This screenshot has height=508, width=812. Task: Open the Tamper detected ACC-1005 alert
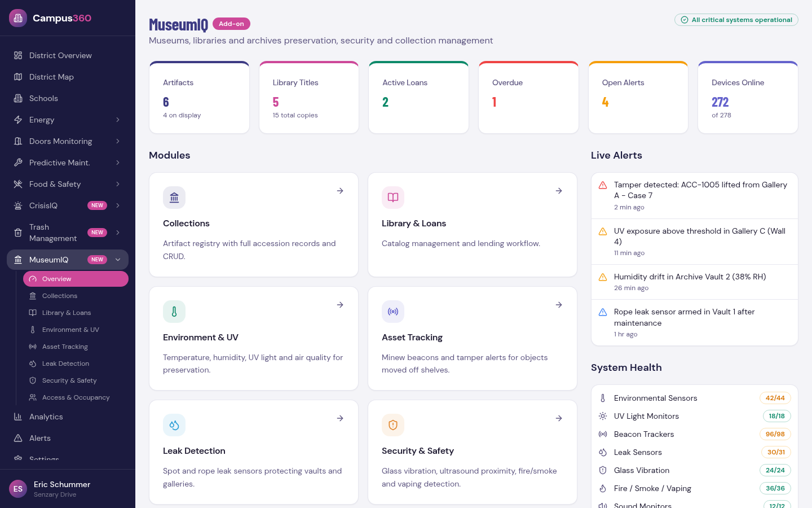695,196
